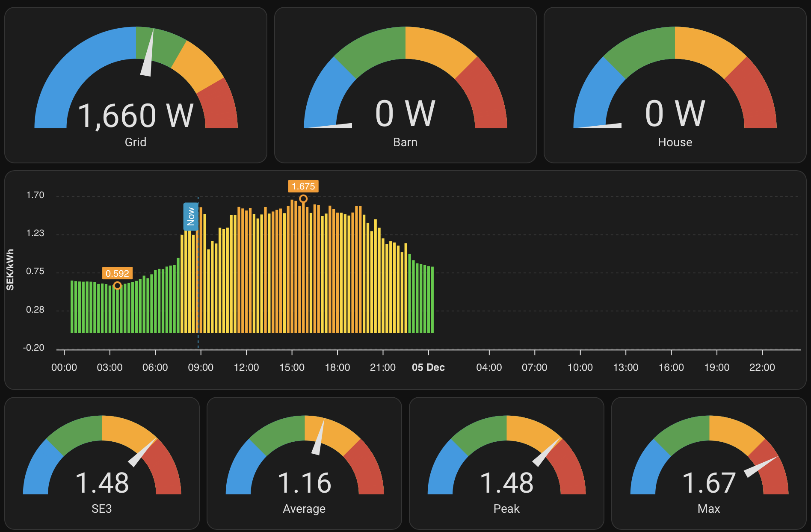Screen dimensions: 811x532
Task: Click the 1.675 maximum price label
Action: point(303,186)
